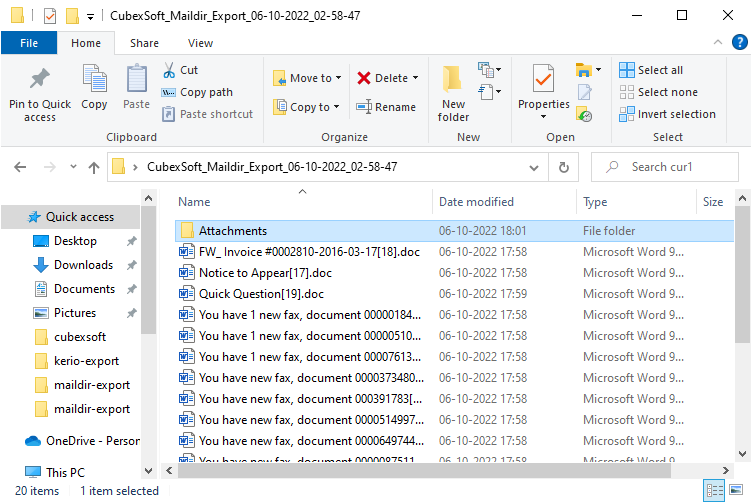This screenshot has height=503, width=752.
Task: Expand address bar history dropdown
Action: click(x=533, y=167)
